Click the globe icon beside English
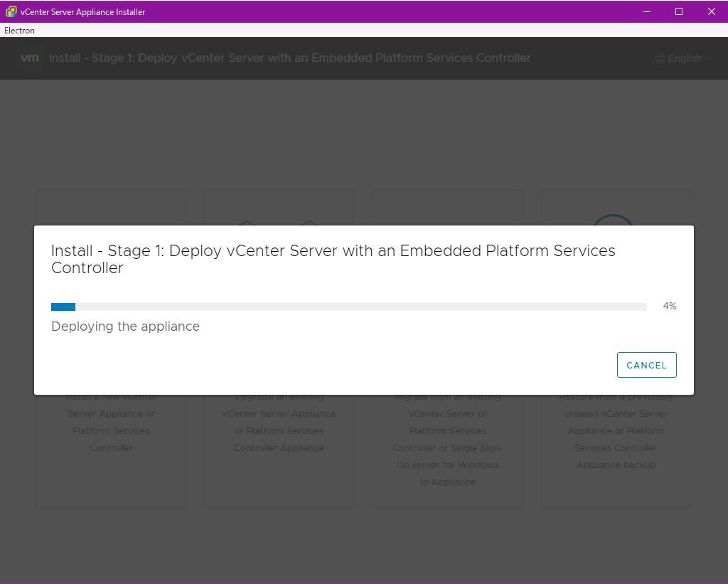 point(660,58)
